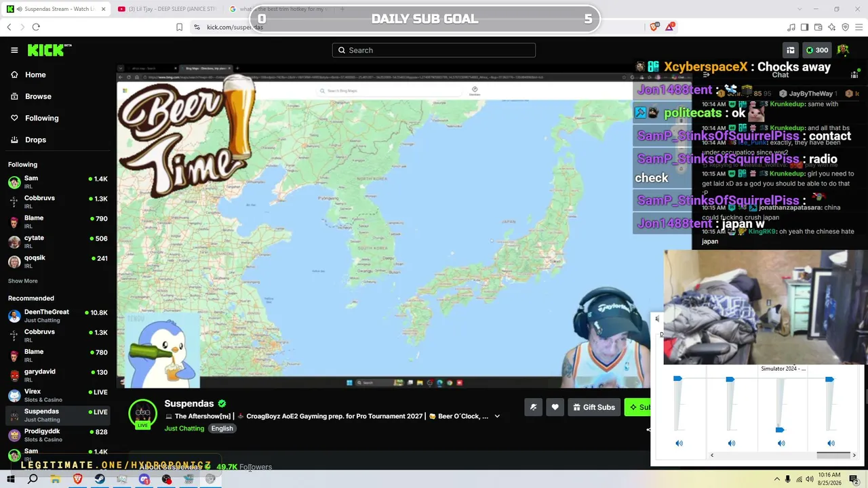Open Browse in the Kick sidebar
The width and height of the screenshot is (868, 488).
coord(38,96)
